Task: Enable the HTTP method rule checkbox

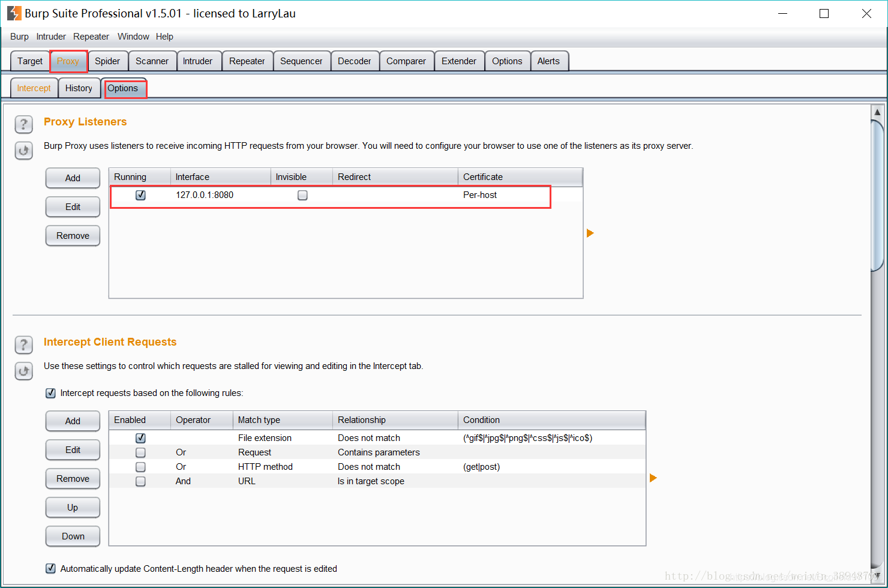Action: 140,467
